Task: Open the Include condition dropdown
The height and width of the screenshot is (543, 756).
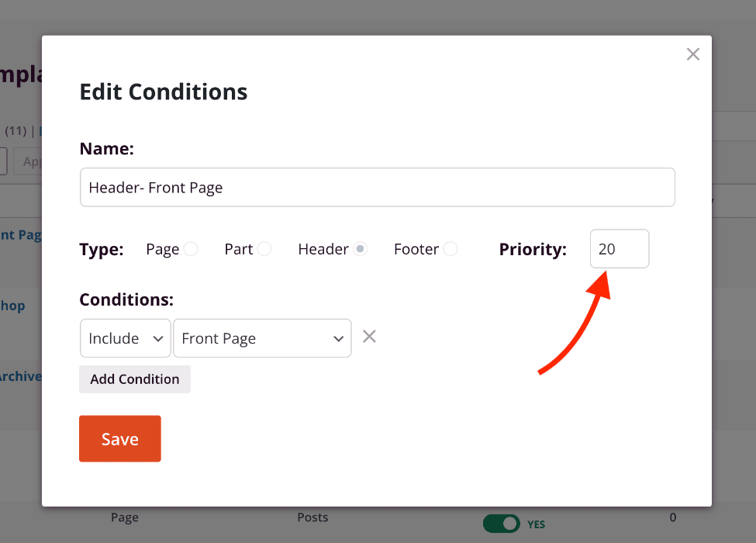Action: pyautogui.click(x=125, y=338)
